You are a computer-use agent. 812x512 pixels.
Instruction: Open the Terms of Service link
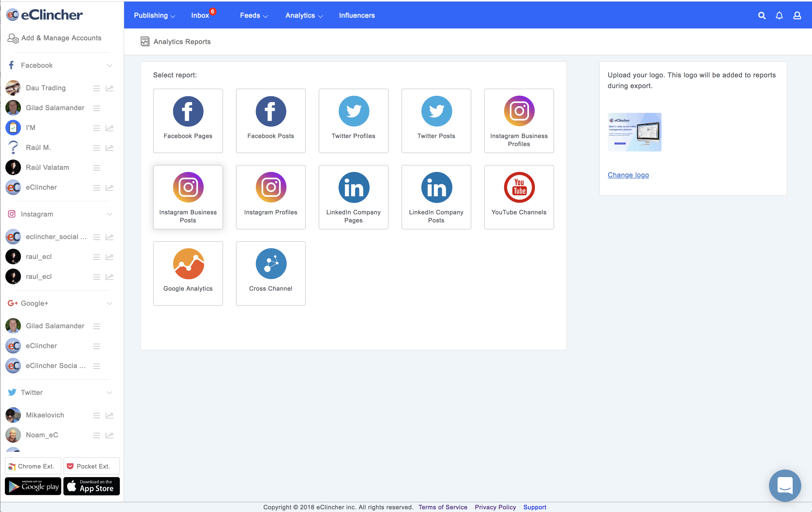point(443,507)
